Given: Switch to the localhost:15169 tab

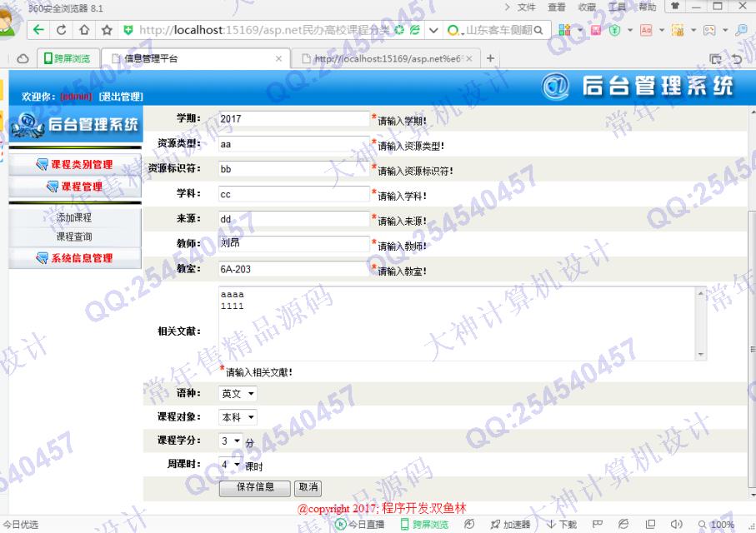Looking at the screenshot, I should (388, 59).
